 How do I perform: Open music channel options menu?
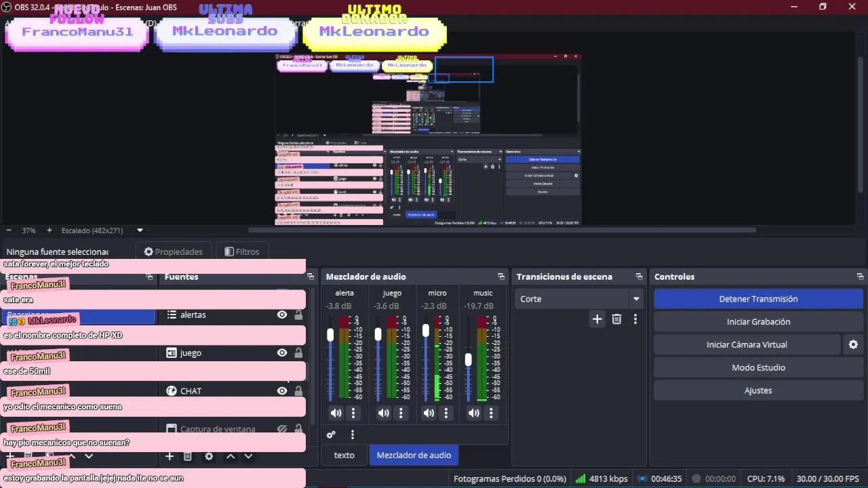491,413
